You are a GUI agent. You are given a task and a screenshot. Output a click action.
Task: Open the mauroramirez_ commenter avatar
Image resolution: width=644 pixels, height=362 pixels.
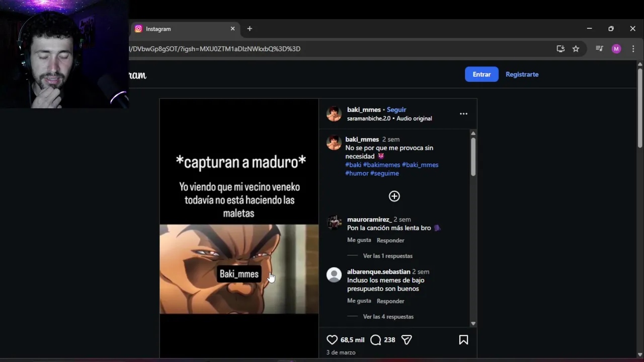334,222
